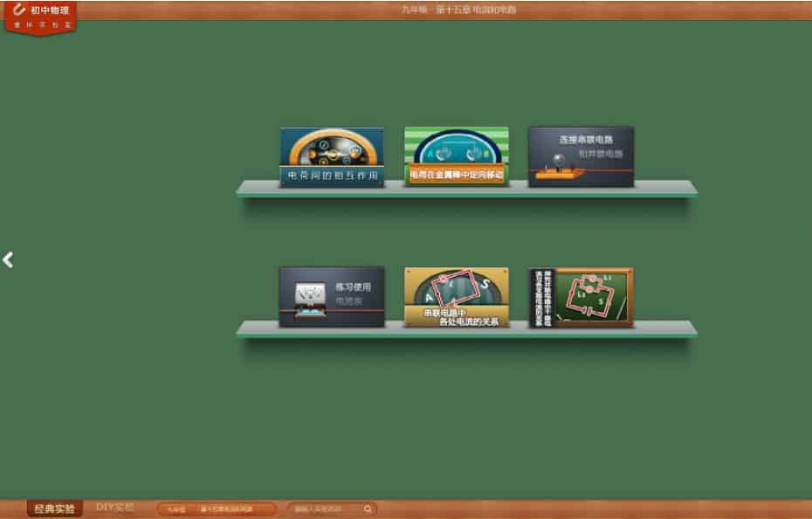This screenshot has width=812, height=519.
Task: Click the magnifier search icon
Action: click(368, 509)
